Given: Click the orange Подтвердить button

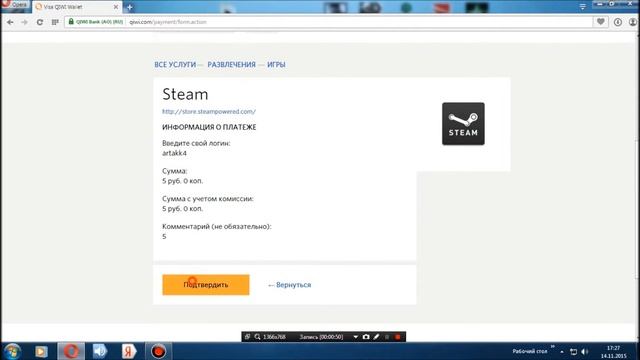Looking at the screenshot, I should tap(206, 284).
